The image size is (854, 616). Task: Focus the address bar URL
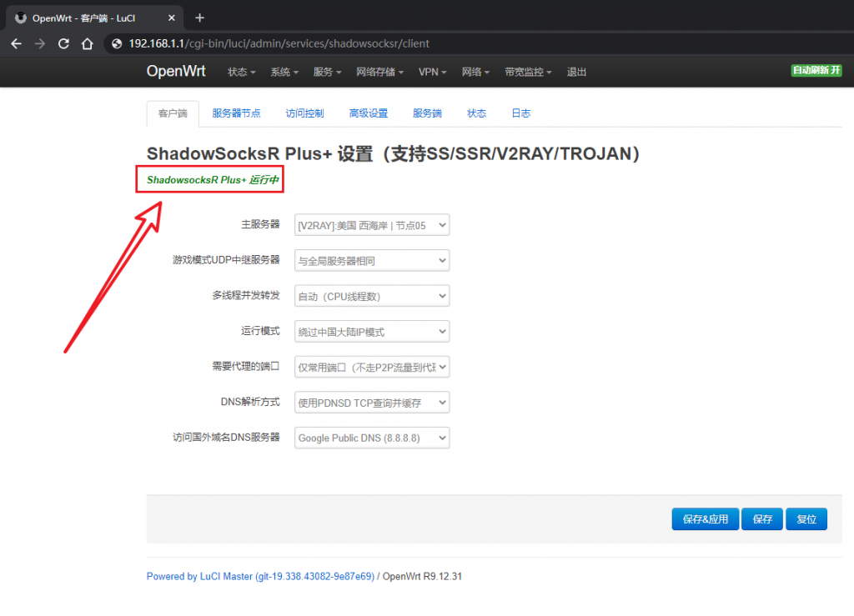click(279, 43)
